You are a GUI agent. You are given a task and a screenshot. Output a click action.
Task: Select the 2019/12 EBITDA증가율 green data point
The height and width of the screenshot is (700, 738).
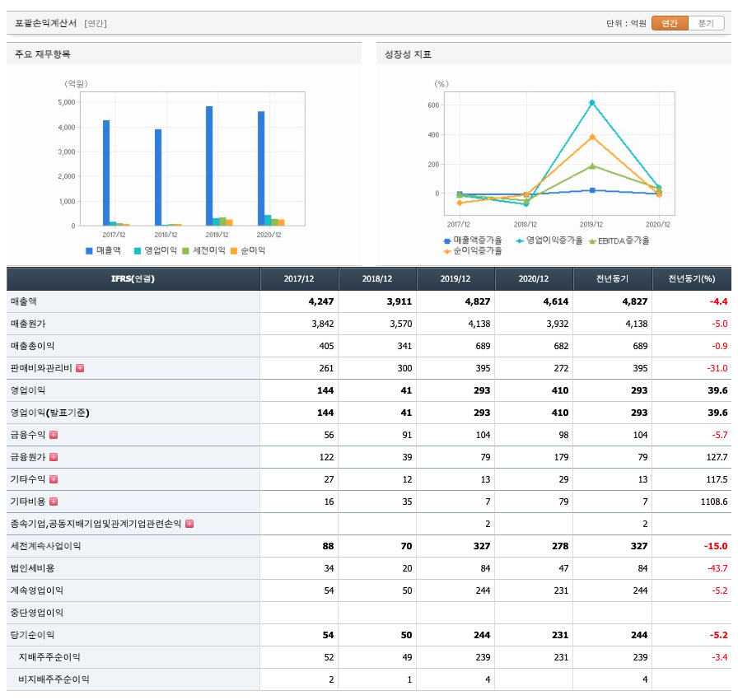(x=592, y=166)
